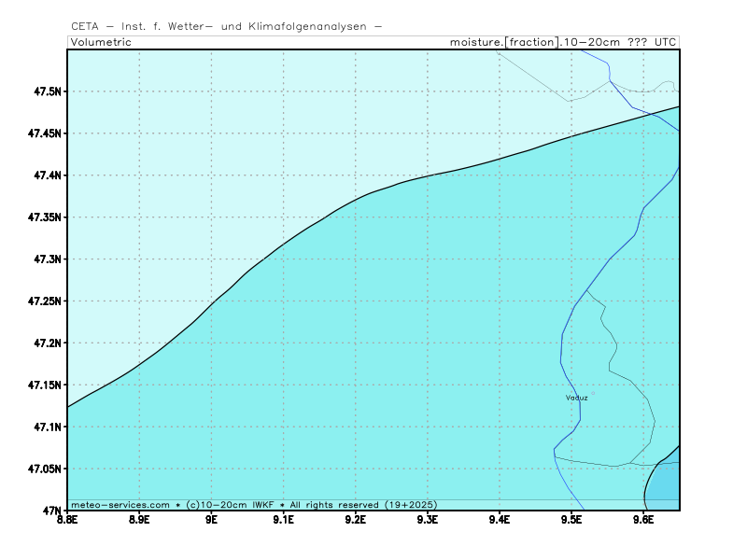
Task: Click the 47.25N latitude label
Action: point(45,301)
